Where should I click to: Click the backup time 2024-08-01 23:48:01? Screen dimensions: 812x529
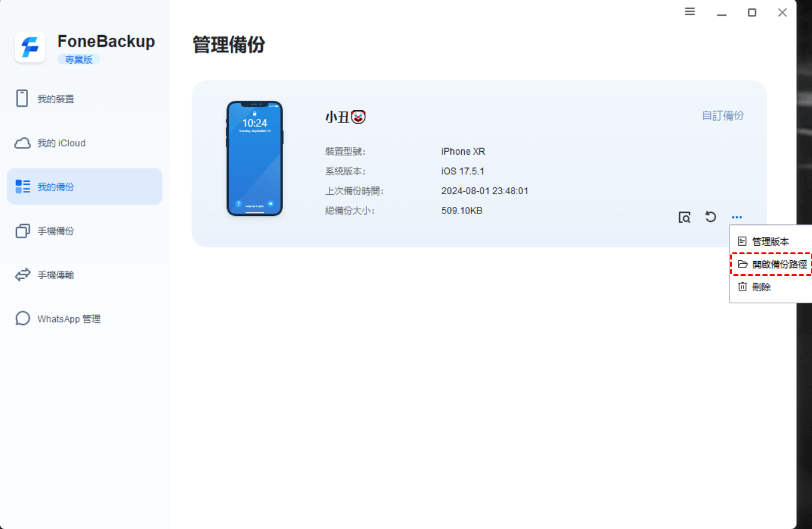tap(485, 191)
